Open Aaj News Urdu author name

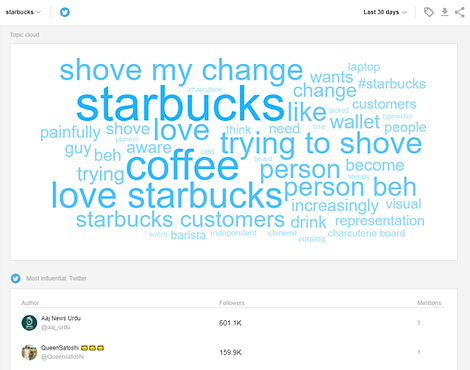point(61,318)
